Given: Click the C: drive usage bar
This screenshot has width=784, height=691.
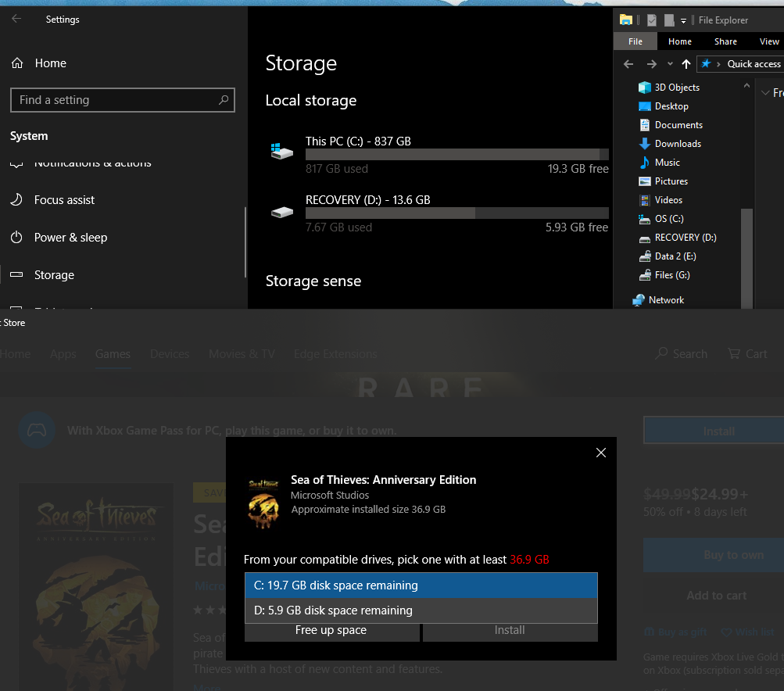Looking at the screenshot, I should pos(457,155).
